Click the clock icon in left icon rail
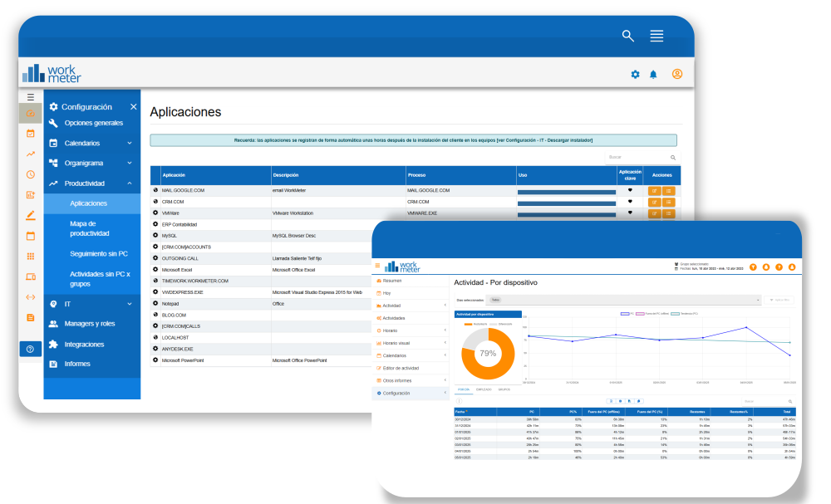 (31, 174)
